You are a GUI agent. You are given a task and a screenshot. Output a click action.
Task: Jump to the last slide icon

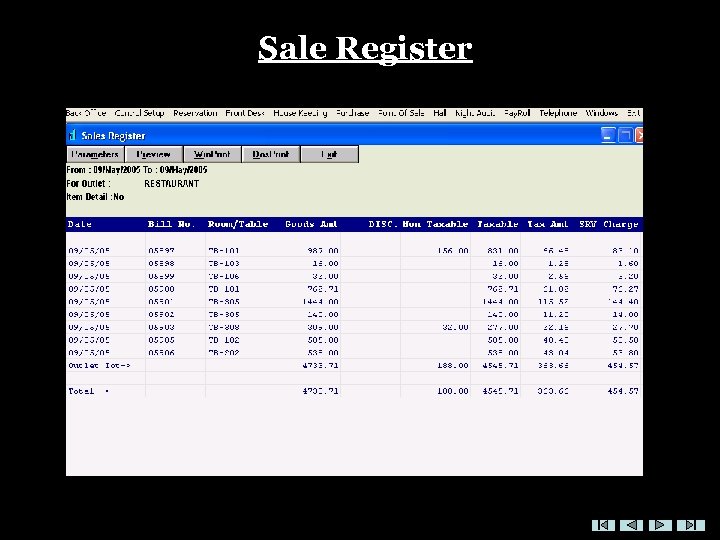tap(690, 525)
